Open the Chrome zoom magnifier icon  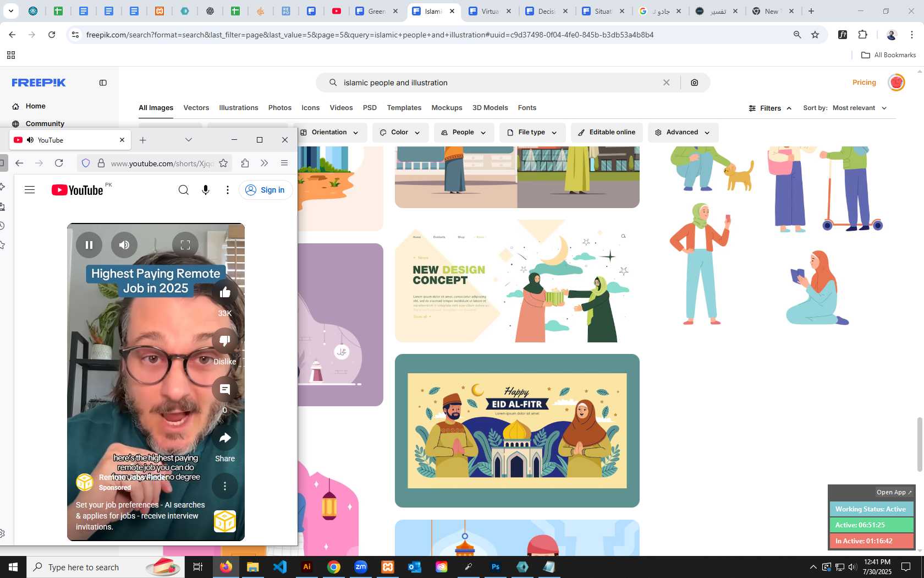797,35
